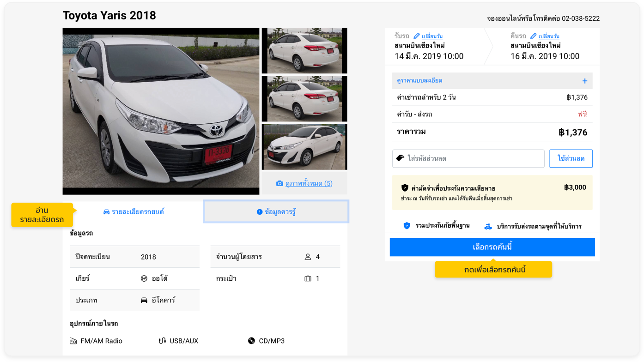Click the ดูราคาแบบละเอียด label

pyautogui.click(x=419, y=81)
